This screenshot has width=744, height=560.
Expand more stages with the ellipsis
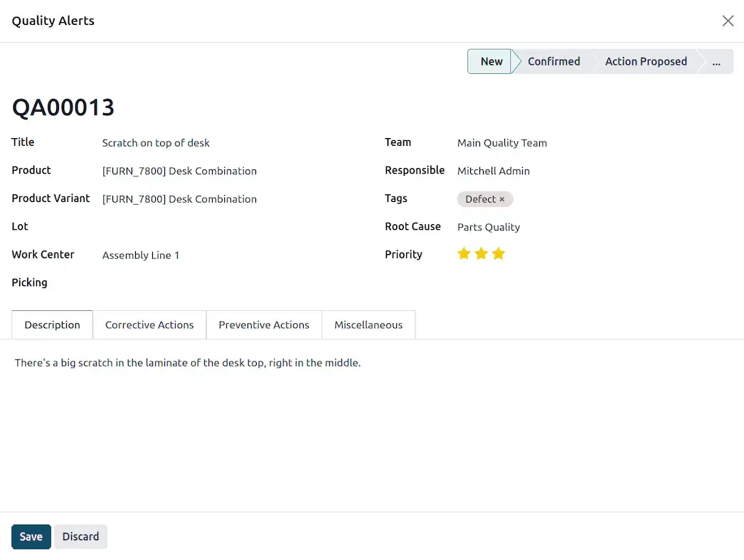[x=716, y=62]
